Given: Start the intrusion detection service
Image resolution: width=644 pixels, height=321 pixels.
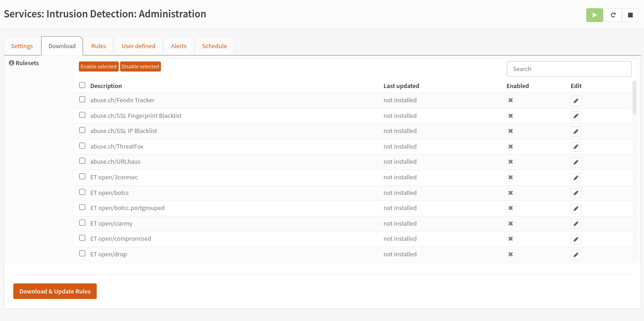Looking at the screenshot, I should 594,15.
